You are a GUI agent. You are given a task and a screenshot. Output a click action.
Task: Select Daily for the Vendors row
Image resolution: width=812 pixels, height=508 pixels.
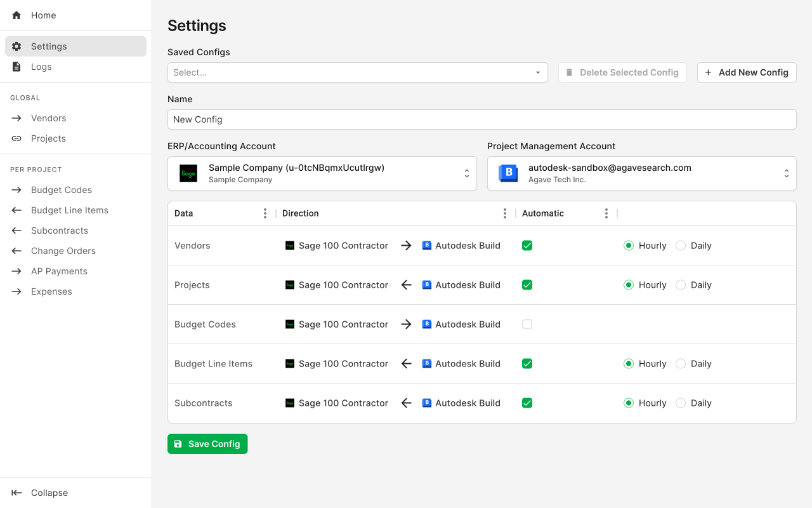[681, 246]
